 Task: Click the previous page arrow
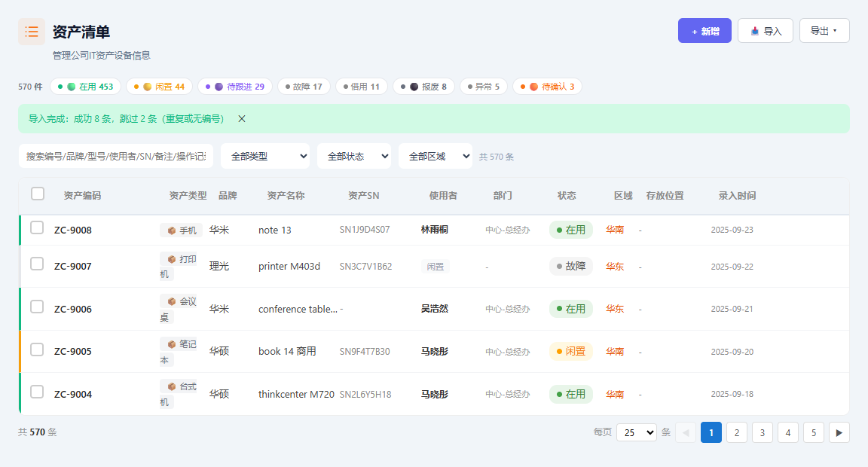coord(686,432)
